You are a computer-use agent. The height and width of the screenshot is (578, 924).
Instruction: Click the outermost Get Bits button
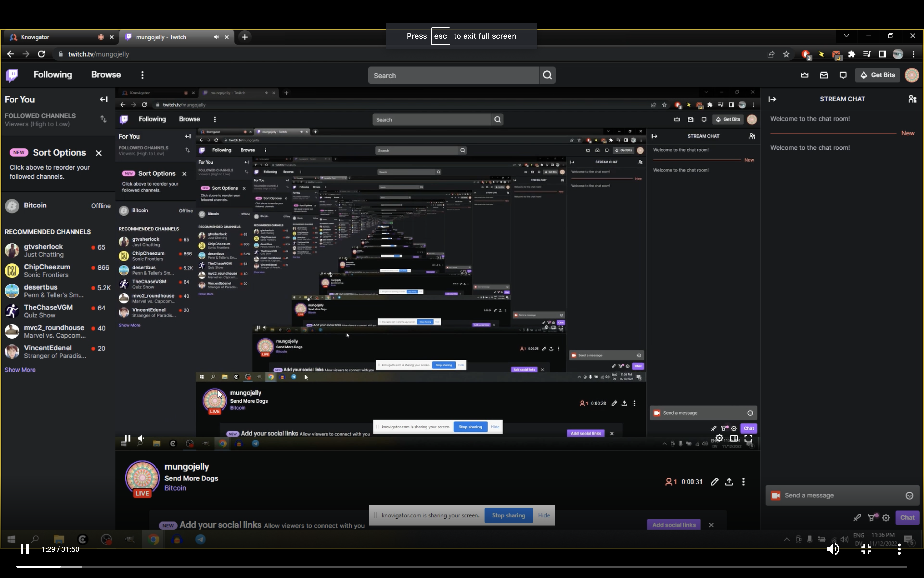point(877,75)
